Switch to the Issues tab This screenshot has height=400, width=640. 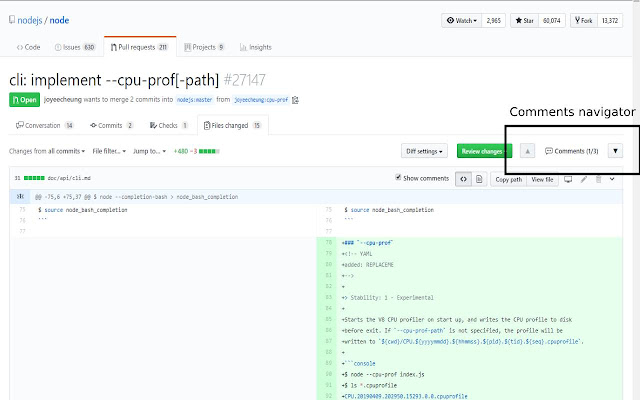coord(75,47)
